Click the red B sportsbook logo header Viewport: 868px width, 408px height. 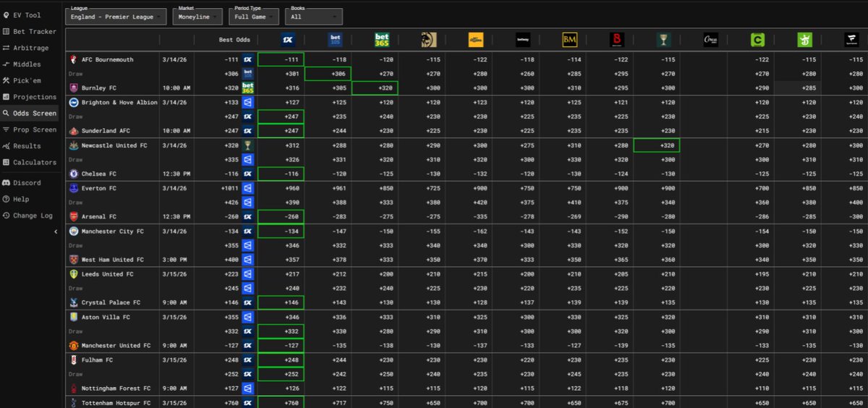pos(616,40)
